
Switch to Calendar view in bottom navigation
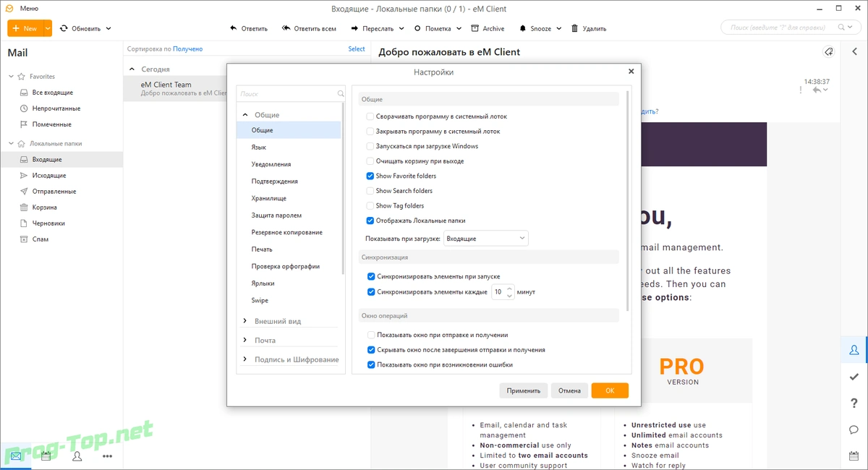[x=46, y=456]
